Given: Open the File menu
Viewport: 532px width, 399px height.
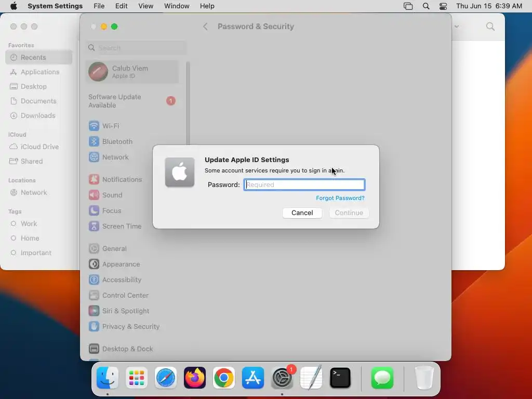Looking at the screenshot, I should click(x=99, y=6).
